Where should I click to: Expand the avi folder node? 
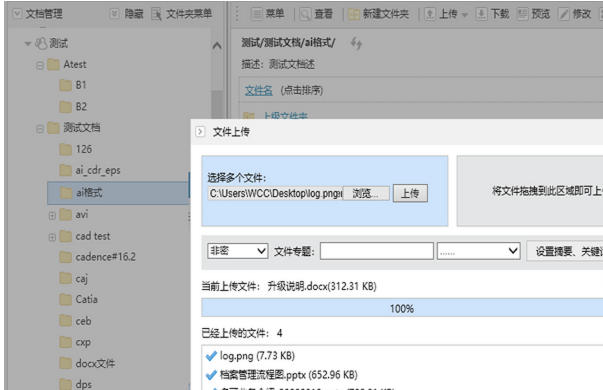pyautogui.click(x=52, y=215)
